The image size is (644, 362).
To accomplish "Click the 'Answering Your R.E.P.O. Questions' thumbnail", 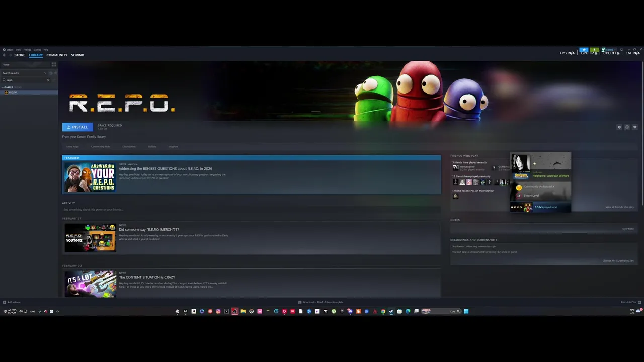I will [90, 177].
